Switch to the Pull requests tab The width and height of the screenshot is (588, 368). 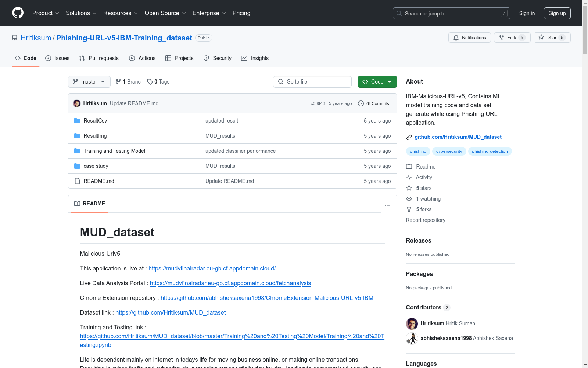coord(99,58)
